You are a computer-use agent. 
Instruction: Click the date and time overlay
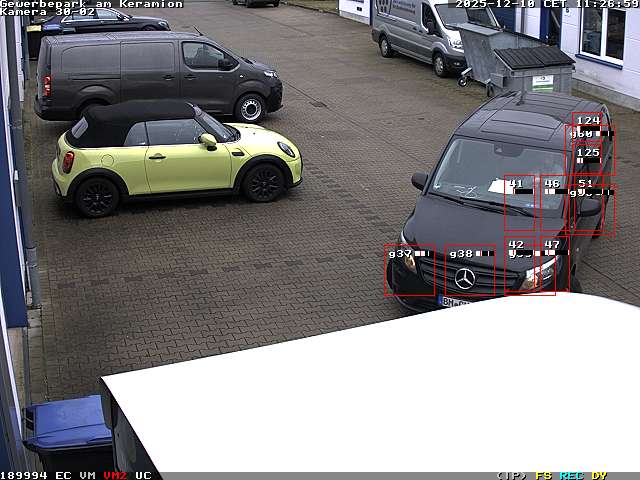(546, 4)
